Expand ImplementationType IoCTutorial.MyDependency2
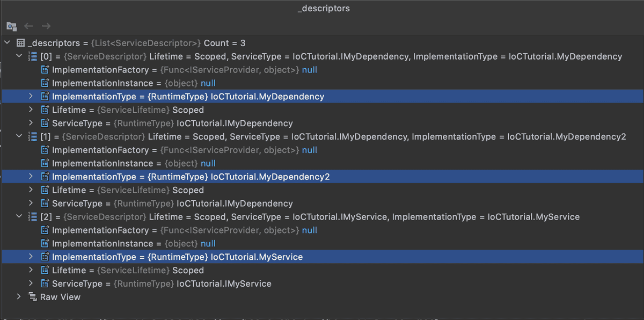644x320 pixels. (x=31, y=177)
